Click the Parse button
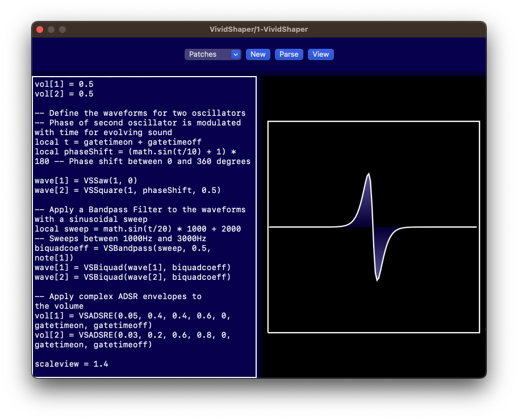 289,54
